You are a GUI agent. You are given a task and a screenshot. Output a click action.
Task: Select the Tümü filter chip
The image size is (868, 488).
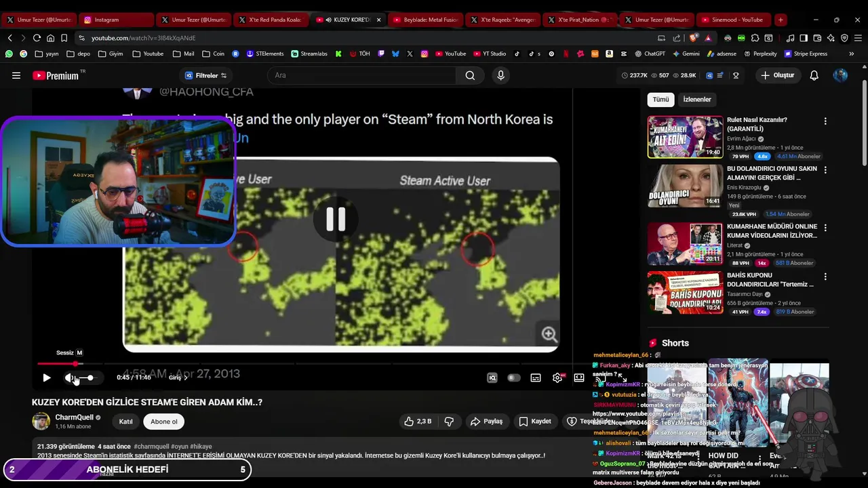click(x=660, y=100)
